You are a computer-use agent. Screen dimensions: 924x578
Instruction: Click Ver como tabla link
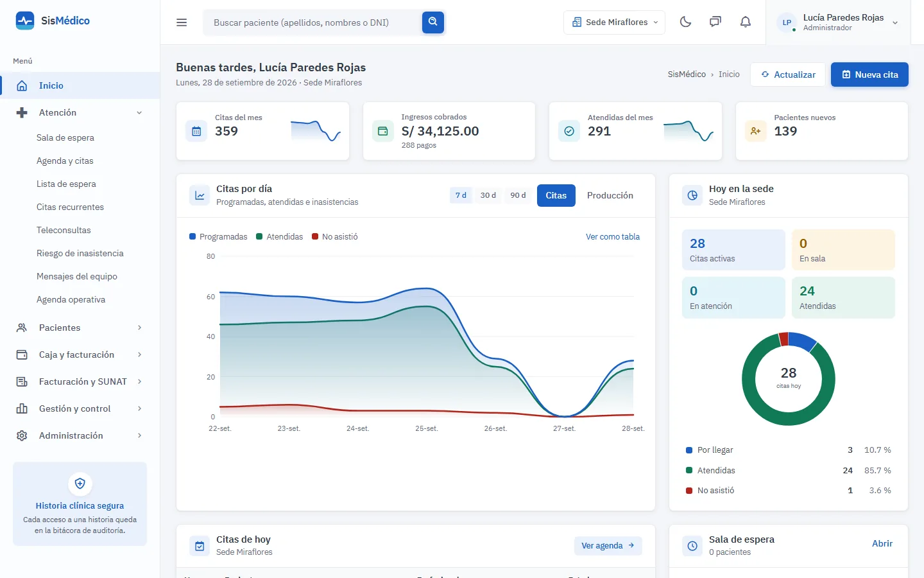pyautogui.click(x=613, y=237)
